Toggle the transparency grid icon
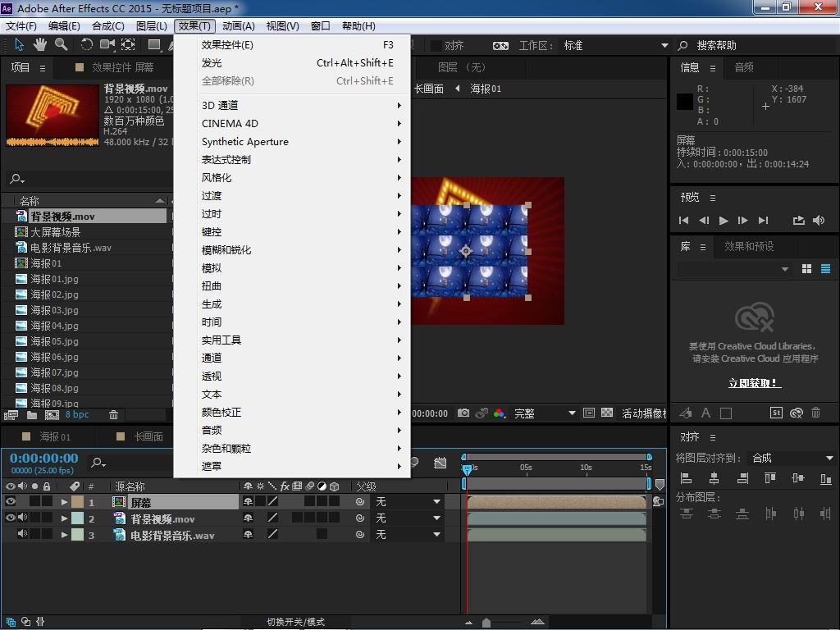This screenshot has width=840, height=630. [607, 413]
